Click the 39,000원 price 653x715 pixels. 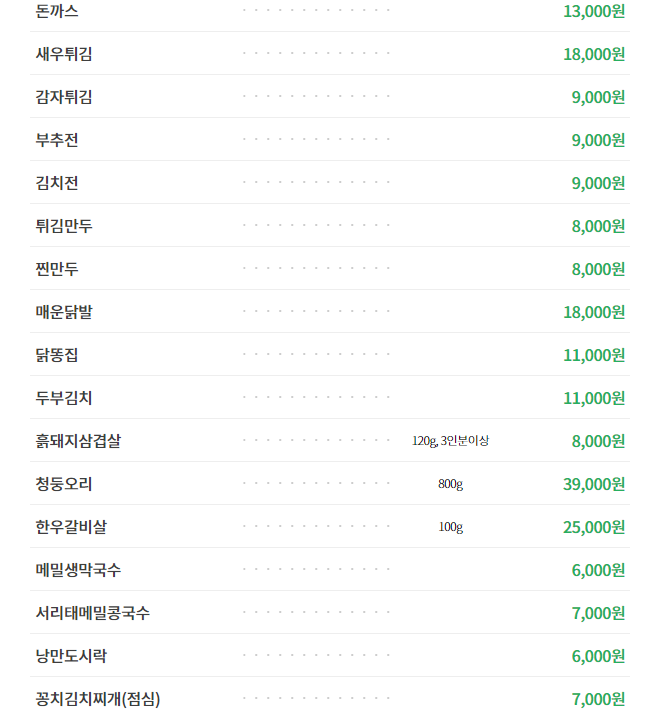[594, 484]
